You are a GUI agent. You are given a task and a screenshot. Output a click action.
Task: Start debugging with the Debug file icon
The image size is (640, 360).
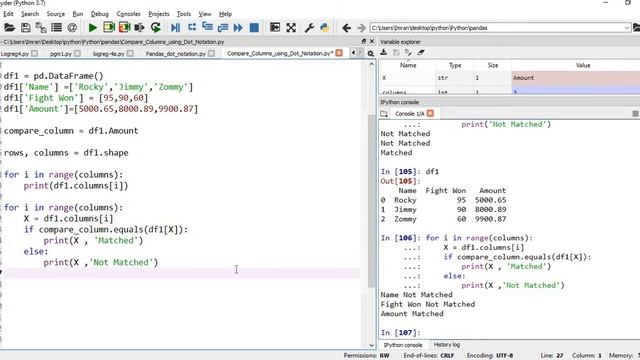[x=176, y=28]
